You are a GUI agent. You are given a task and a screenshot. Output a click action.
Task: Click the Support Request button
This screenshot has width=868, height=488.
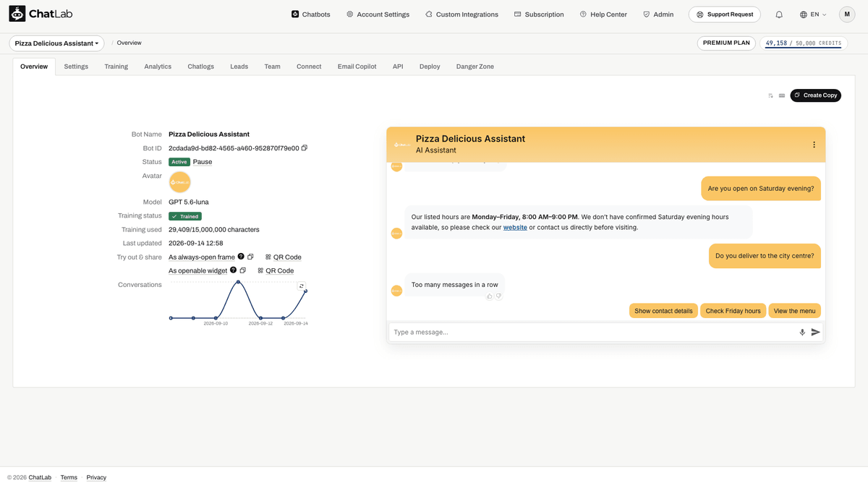click(x=725, y=14)
